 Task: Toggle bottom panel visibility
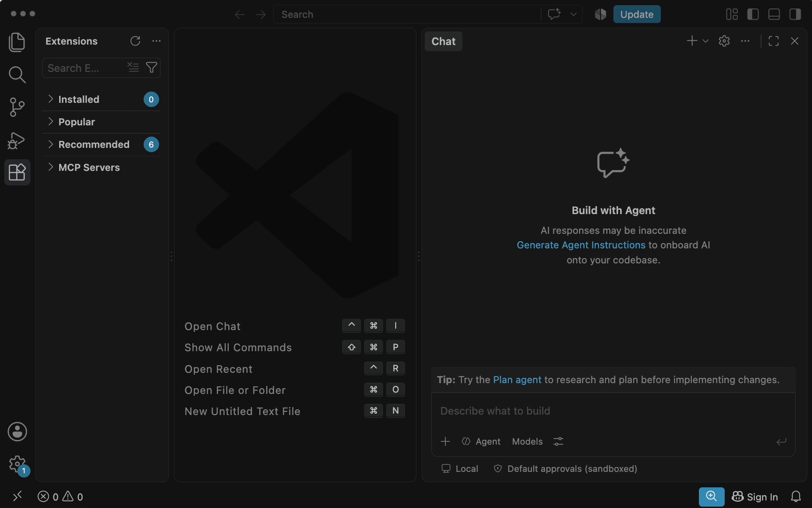point(774,14)
